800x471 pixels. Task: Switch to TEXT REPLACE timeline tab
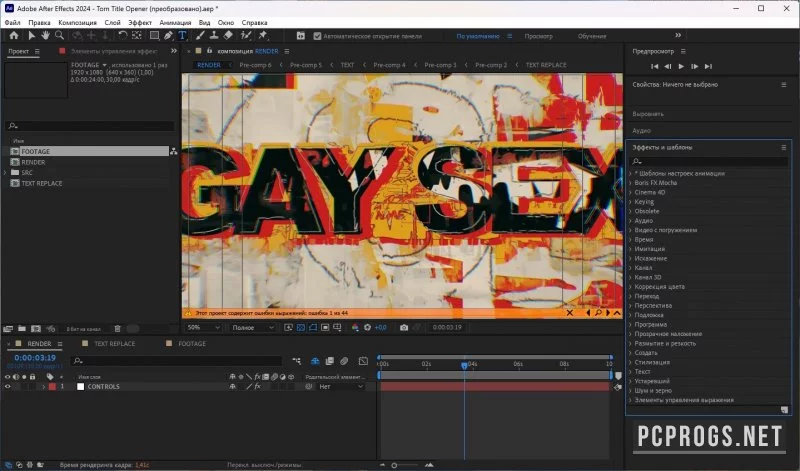pos(114,344)
